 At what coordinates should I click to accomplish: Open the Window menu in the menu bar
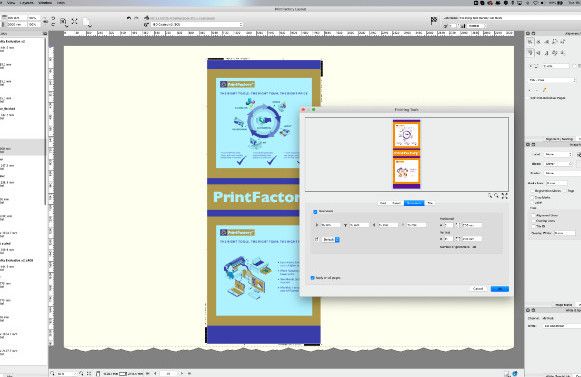(x=45, y=2)
